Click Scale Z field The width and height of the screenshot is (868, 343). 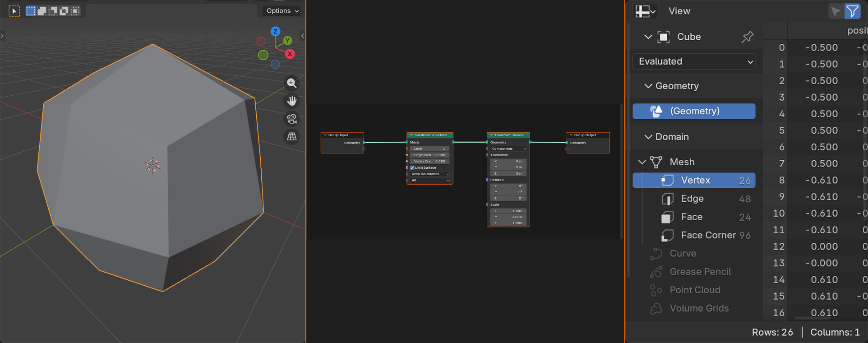click(x=508, y=223)
